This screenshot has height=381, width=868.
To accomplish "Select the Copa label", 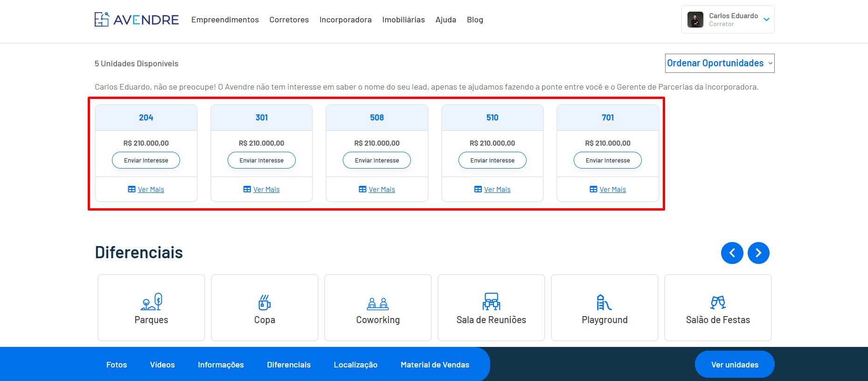I will point(264,320).
